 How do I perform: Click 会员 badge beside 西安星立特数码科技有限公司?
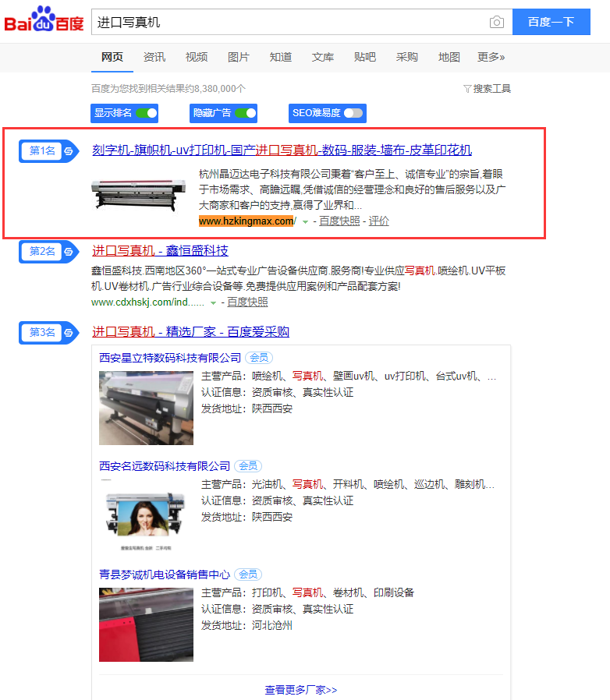pos(259,358)
